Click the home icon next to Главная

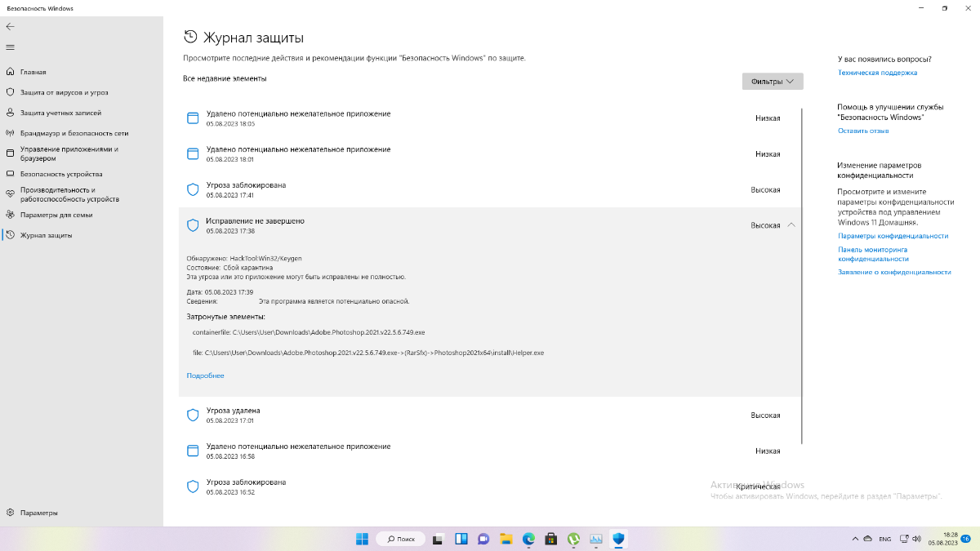[10, 72]
